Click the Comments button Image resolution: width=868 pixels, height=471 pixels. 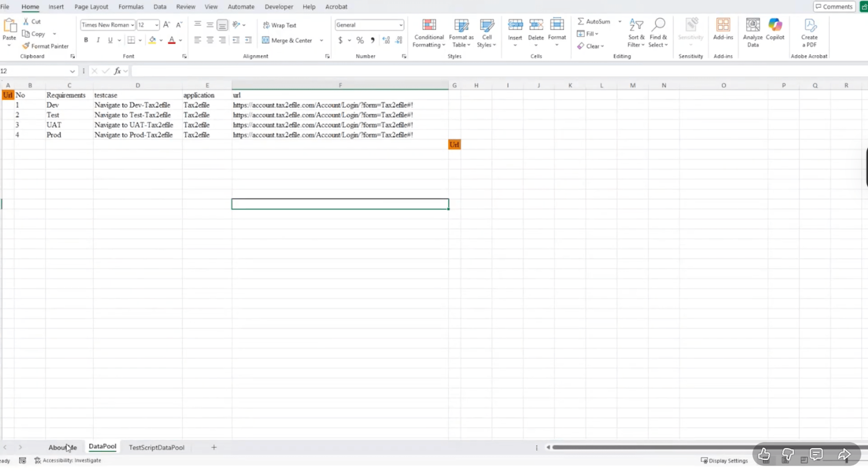834,6
